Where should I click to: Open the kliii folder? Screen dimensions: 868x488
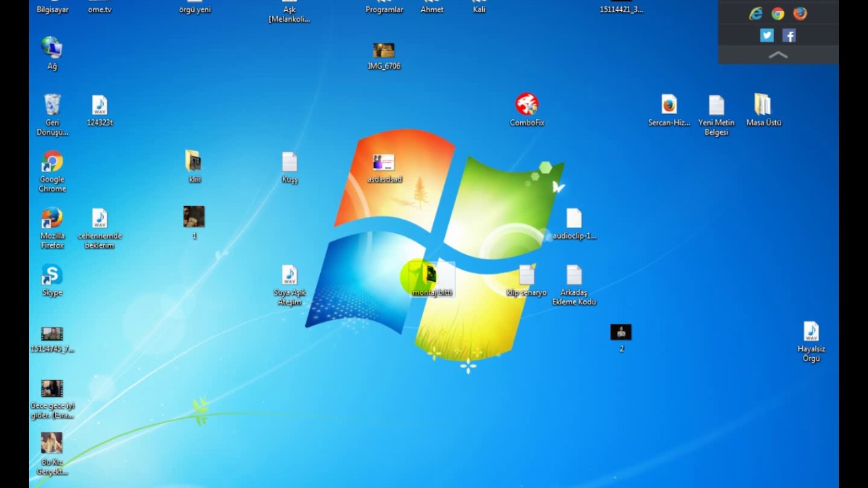coord(193,161)
